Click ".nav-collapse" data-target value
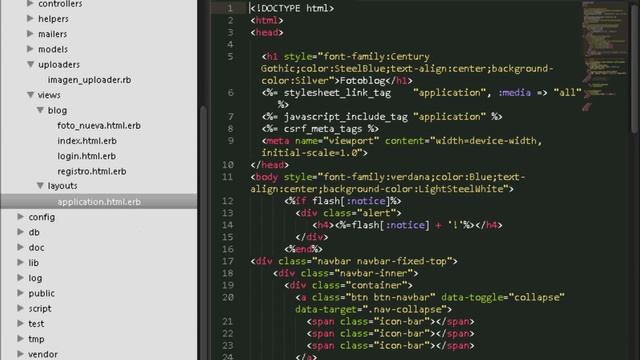 tap(405, 309)
